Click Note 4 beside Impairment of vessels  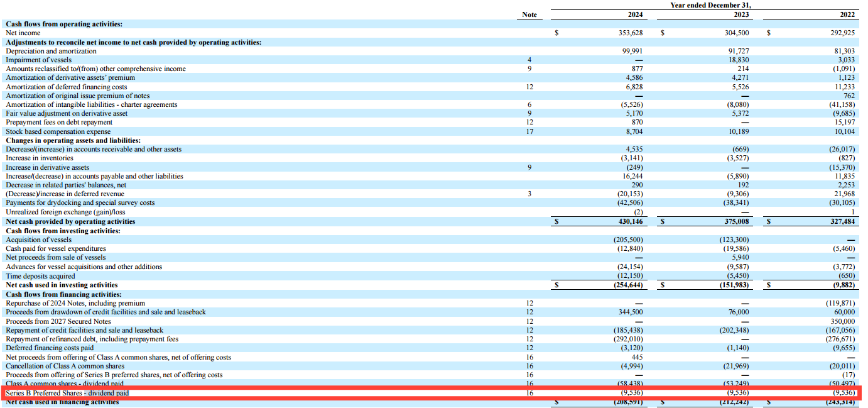click(x=529, y=60)
